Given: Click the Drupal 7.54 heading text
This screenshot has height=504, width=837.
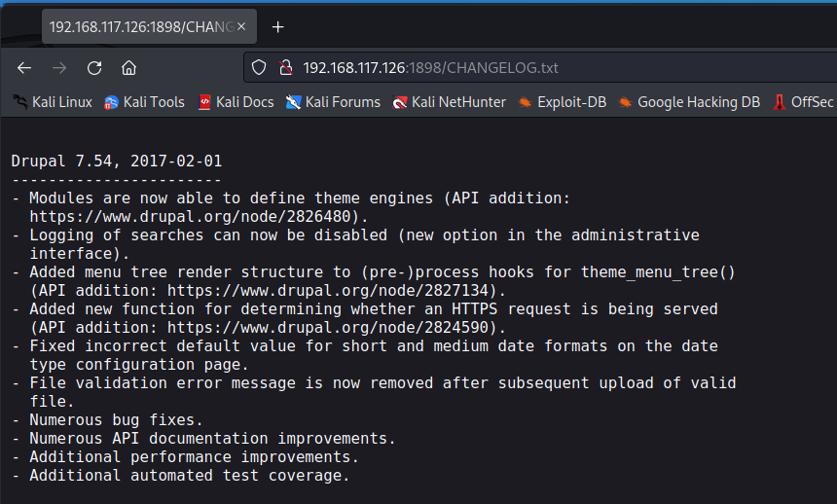Looking at the screenshot, I should point(117,162).
